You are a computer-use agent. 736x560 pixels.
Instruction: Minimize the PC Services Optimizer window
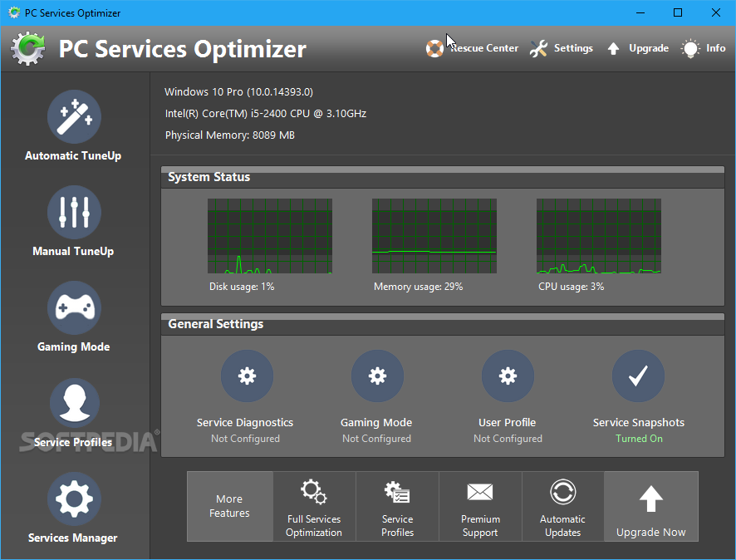point(640,12)
